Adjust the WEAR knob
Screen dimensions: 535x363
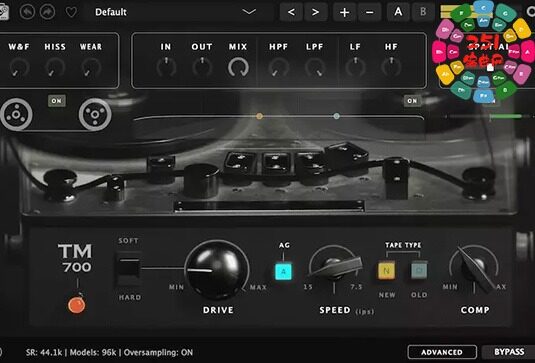coord(91,67)
